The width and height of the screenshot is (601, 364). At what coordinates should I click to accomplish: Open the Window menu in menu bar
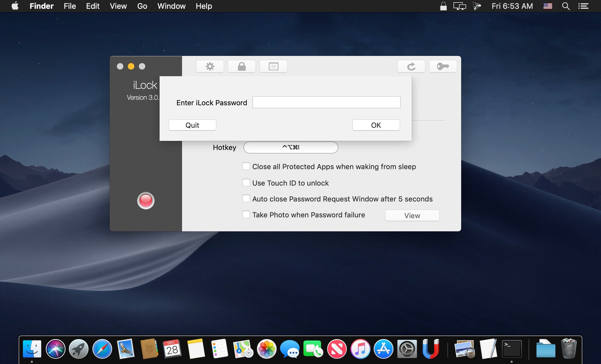171,6
